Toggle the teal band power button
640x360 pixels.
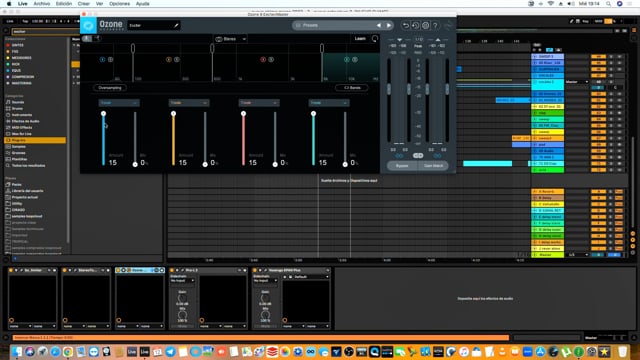tap(347, 60)
